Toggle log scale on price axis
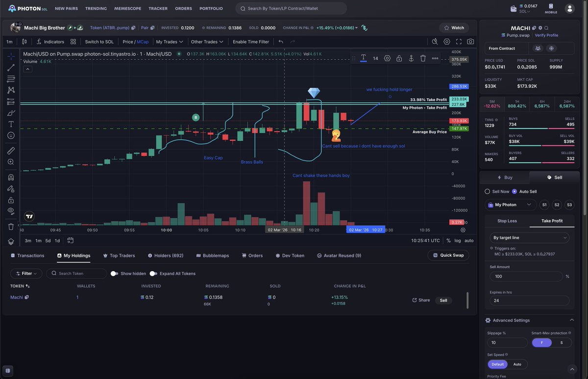Viewport: 588px width, 379px height. [x=458, y=241]
